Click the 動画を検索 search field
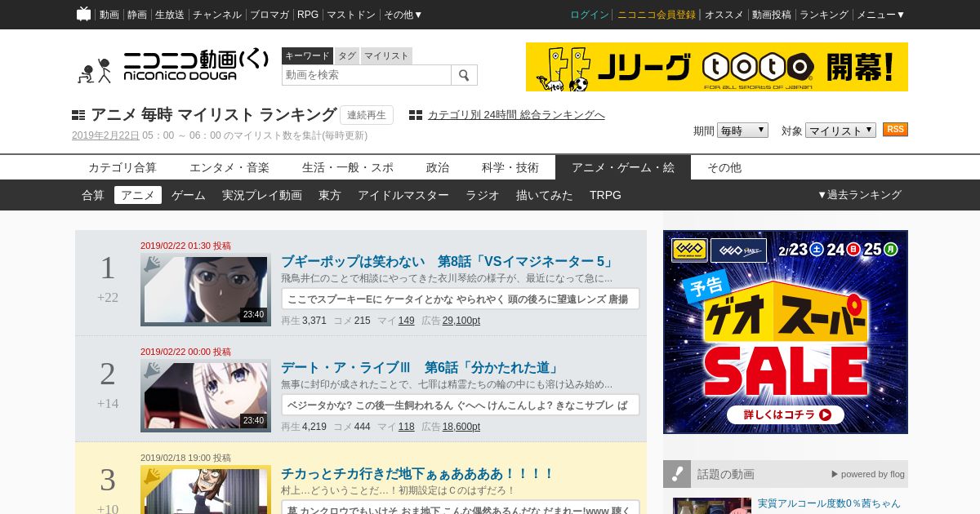 click(x=367, y=75)
